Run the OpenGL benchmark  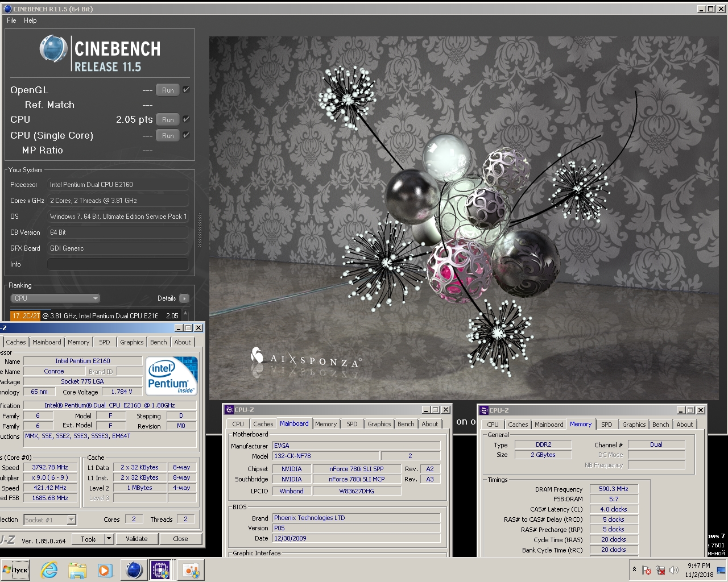click(x=168, y=90)
